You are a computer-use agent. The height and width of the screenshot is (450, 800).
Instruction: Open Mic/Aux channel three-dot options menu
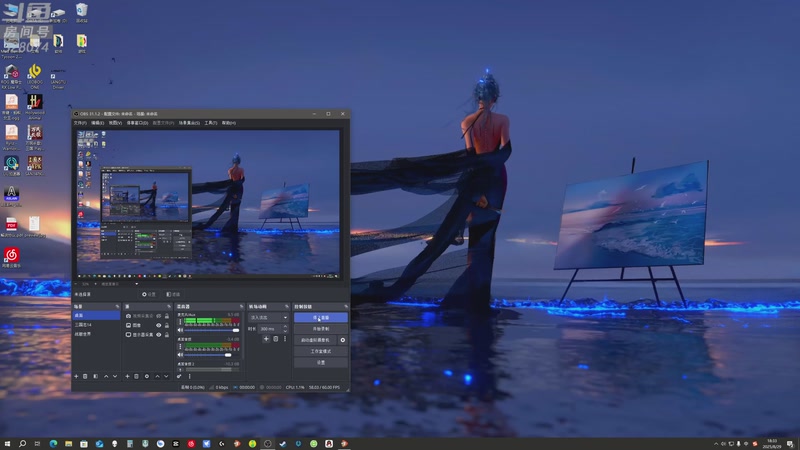pyautogui.click(x=180, y=322)
